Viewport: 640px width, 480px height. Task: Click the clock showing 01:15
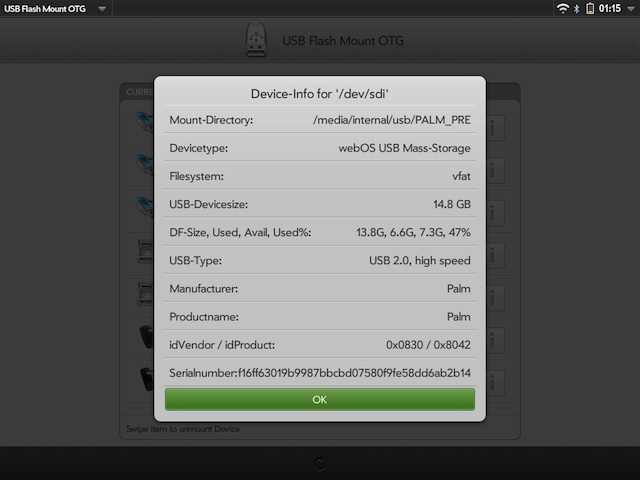(x=609, y=9)
